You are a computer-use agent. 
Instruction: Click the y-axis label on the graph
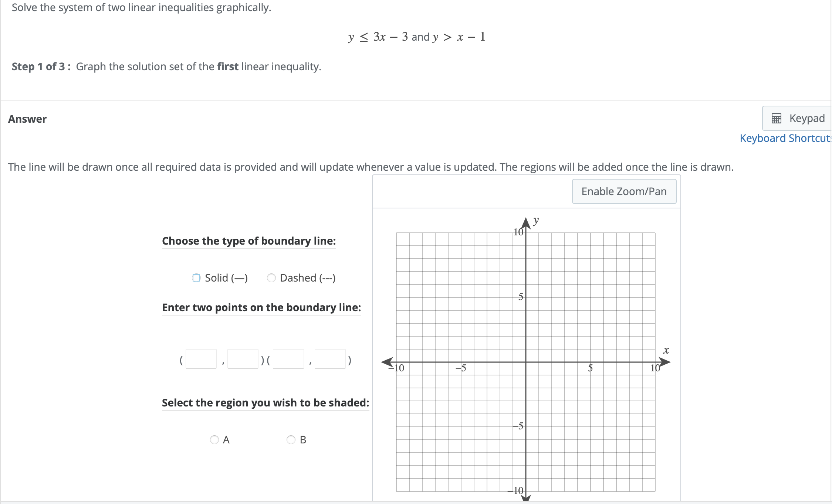[x=535, y=221]
